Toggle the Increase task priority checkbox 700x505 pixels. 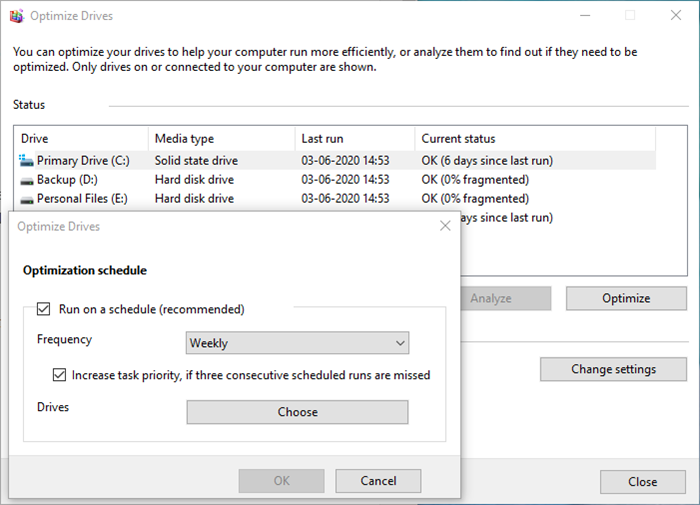(x=60, y=375)
